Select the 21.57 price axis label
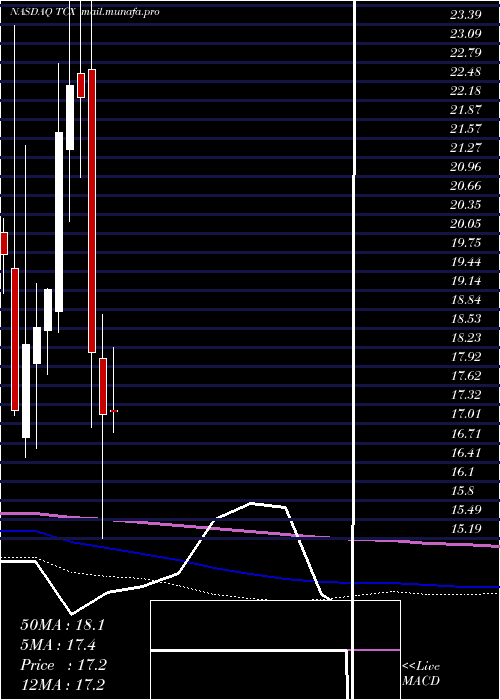The height and width of the screenshot is (700, 500). click(466, 129)
